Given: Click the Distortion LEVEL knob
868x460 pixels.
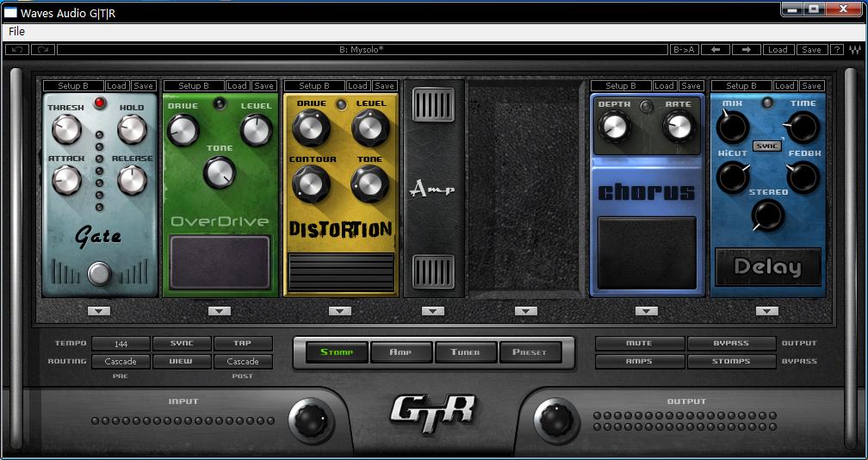Looking at the screenshot, I should (370, 127).
